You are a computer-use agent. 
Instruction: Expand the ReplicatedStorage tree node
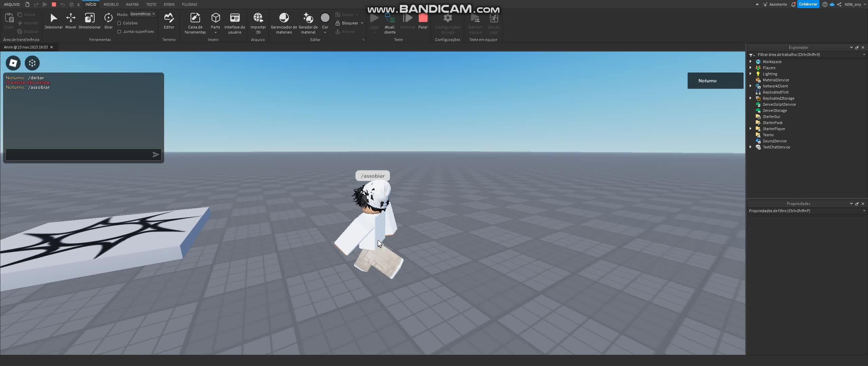[750, 98]
